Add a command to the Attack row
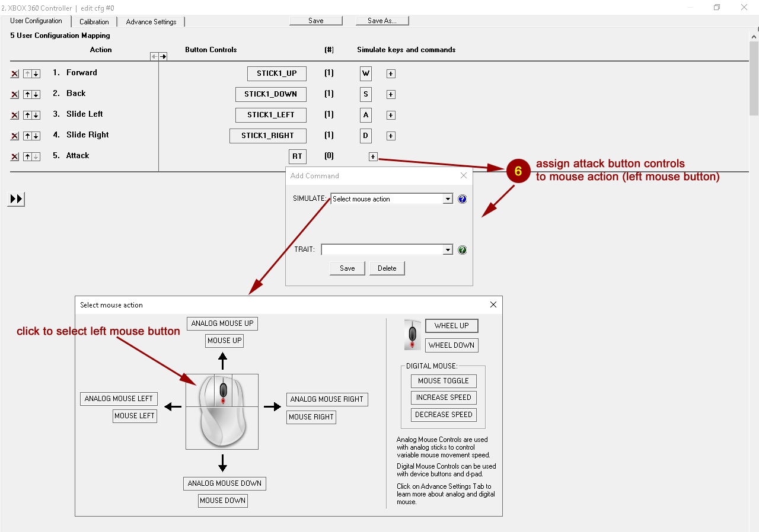 [372, 157]
